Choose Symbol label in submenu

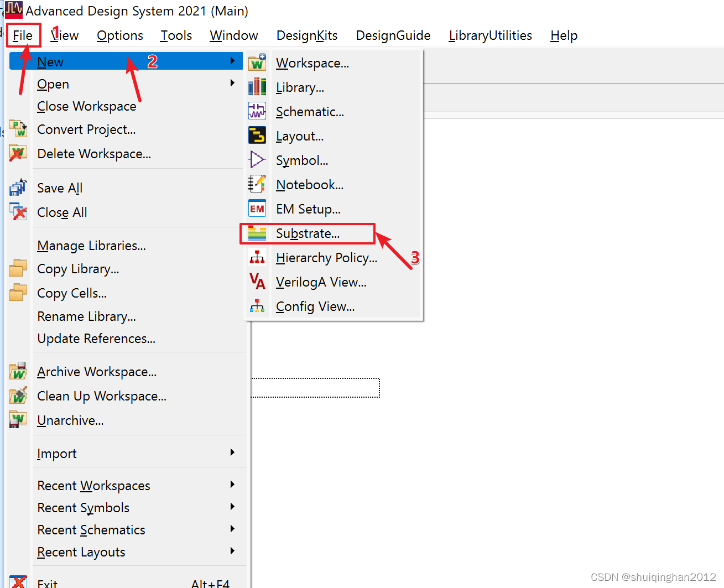click(302, 160)
